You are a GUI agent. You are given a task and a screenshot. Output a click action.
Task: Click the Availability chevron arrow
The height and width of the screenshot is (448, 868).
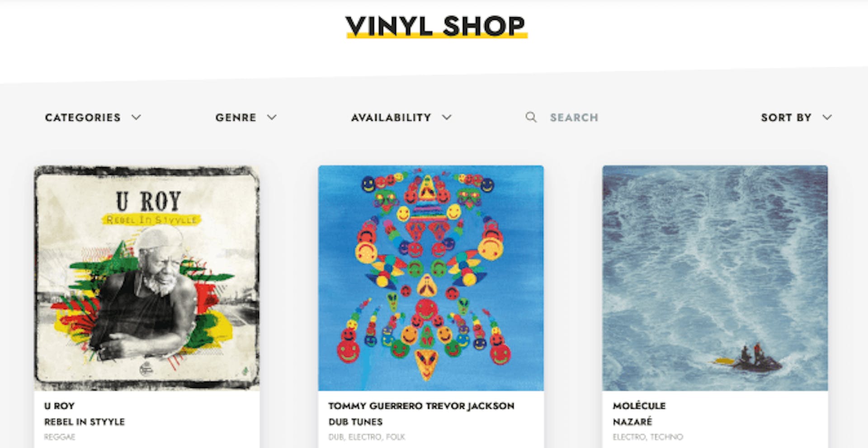447,118
